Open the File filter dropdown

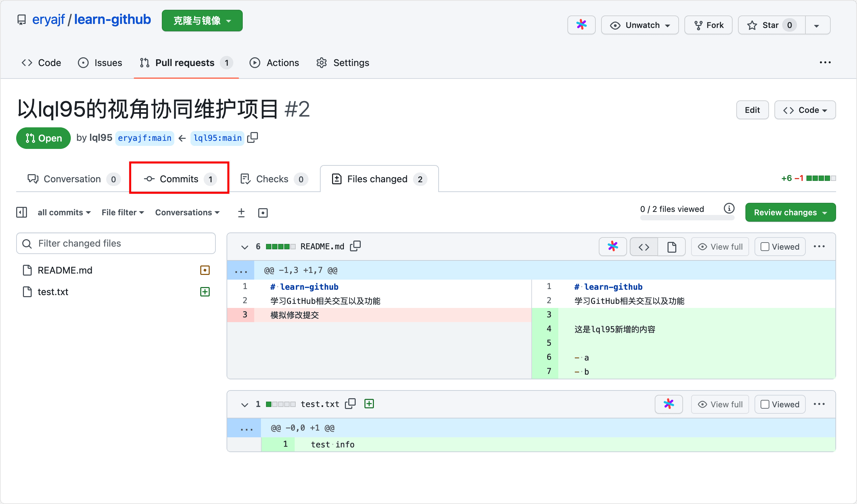pos(123,212)
